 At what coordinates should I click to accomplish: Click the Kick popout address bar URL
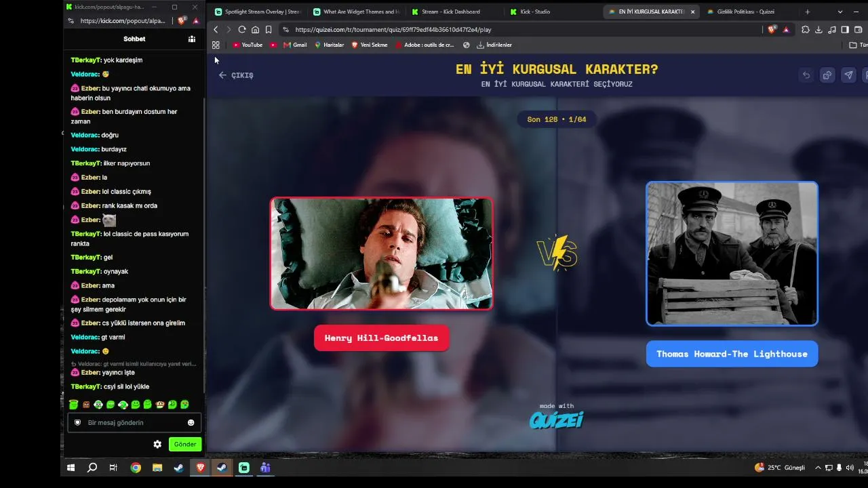tap(123, 21)
